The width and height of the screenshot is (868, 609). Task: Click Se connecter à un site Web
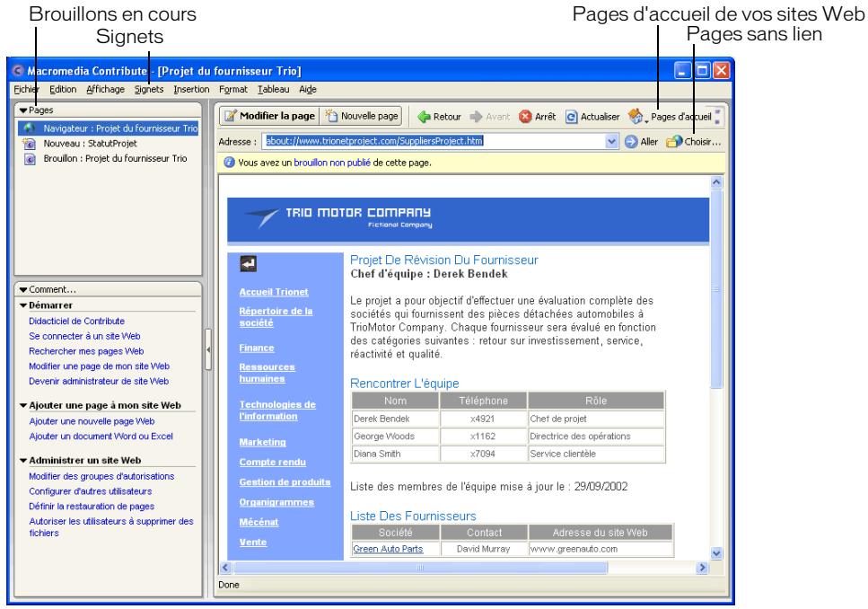84,336
